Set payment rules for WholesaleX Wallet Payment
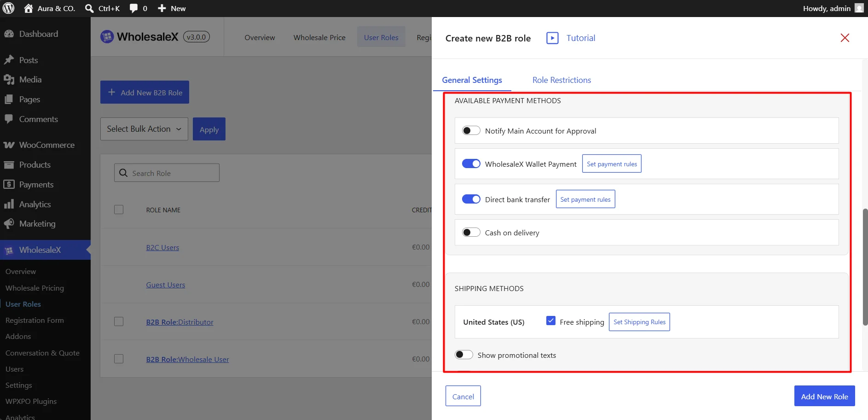This screenshot has width=868, height=420. coord(612,164)
